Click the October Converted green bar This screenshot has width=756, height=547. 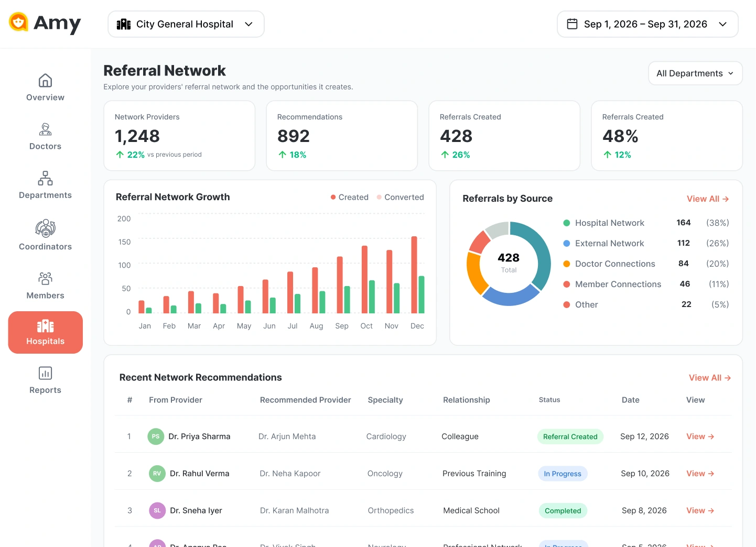pyautogui.click(x=372, y=297)
